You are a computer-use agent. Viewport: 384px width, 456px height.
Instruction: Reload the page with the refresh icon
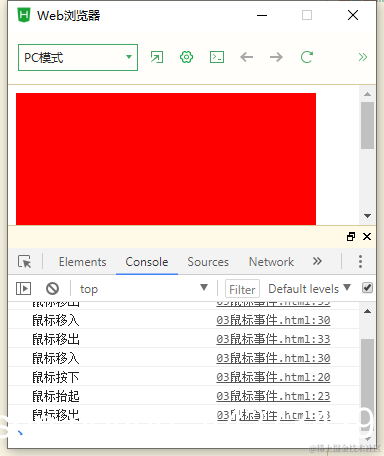307,57
